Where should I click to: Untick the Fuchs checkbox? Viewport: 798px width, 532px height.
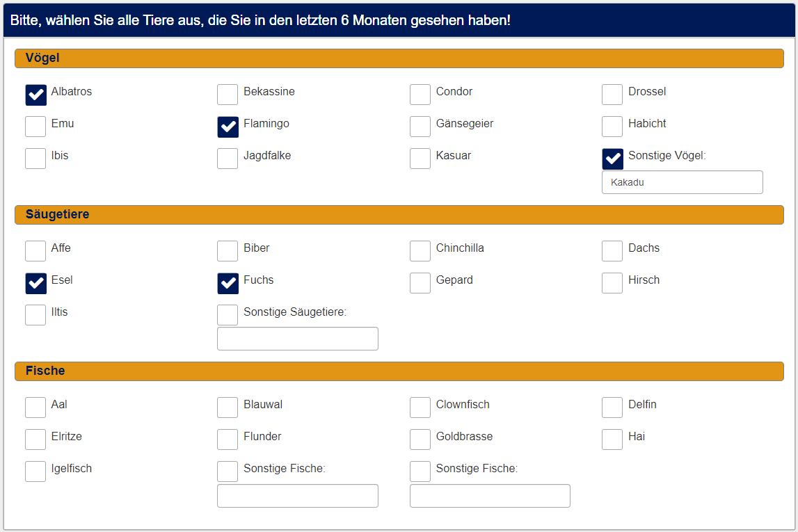(x=228, y=283)
